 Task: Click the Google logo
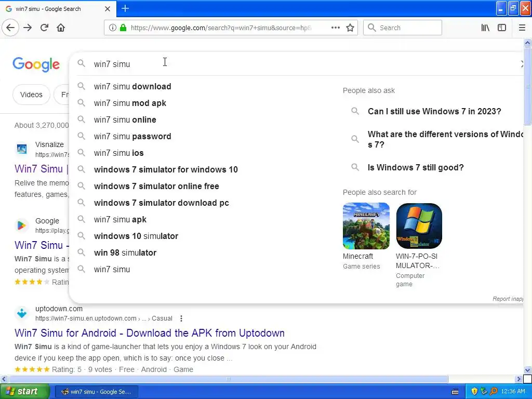[x=36, y=64]
